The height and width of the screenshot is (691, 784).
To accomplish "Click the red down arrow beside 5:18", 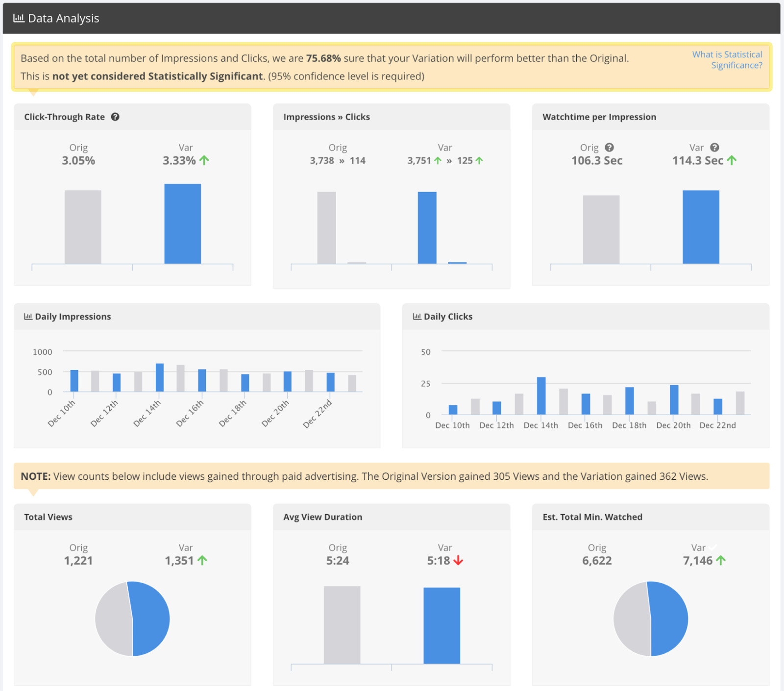I will [x=458, y=561].
